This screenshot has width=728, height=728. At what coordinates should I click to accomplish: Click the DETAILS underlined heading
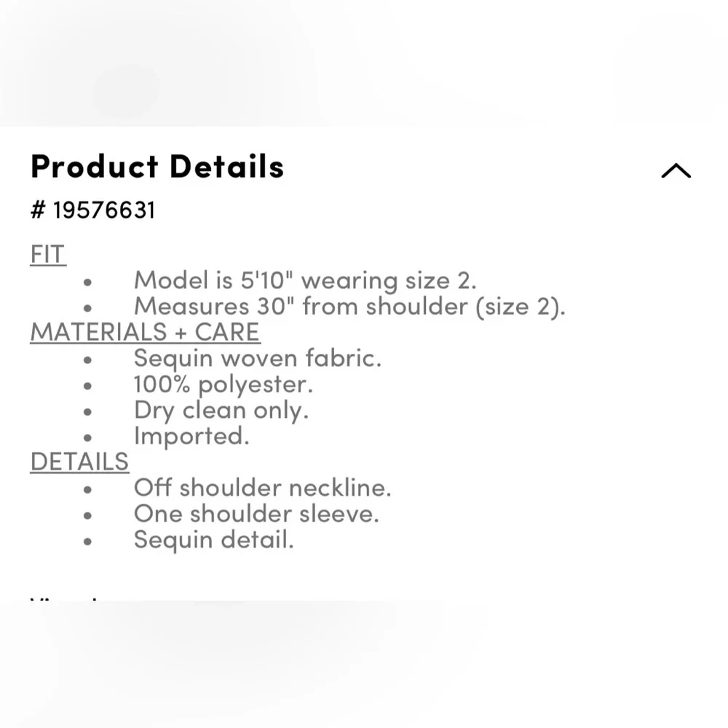[79, 462]
